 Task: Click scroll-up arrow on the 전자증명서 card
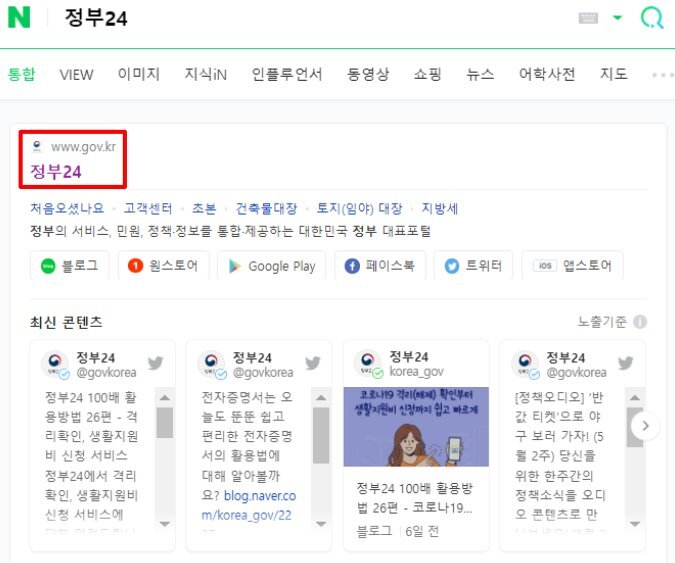point(321,397)
